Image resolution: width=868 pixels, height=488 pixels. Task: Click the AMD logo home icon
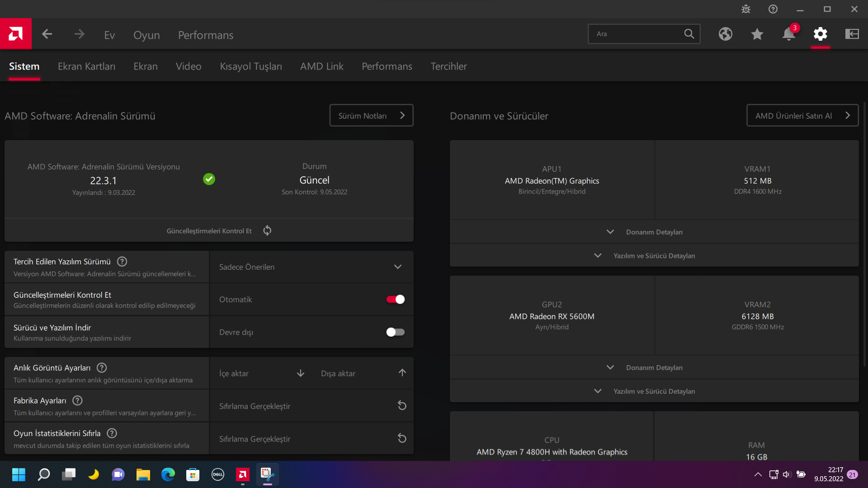(x=16, y=34)
